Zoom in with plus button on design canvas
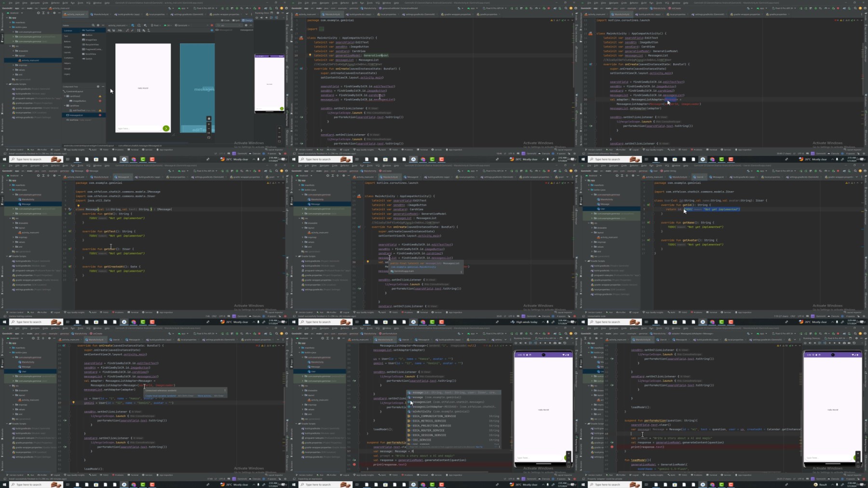Viewport: 868px width, 488px height. pos(209,124)
